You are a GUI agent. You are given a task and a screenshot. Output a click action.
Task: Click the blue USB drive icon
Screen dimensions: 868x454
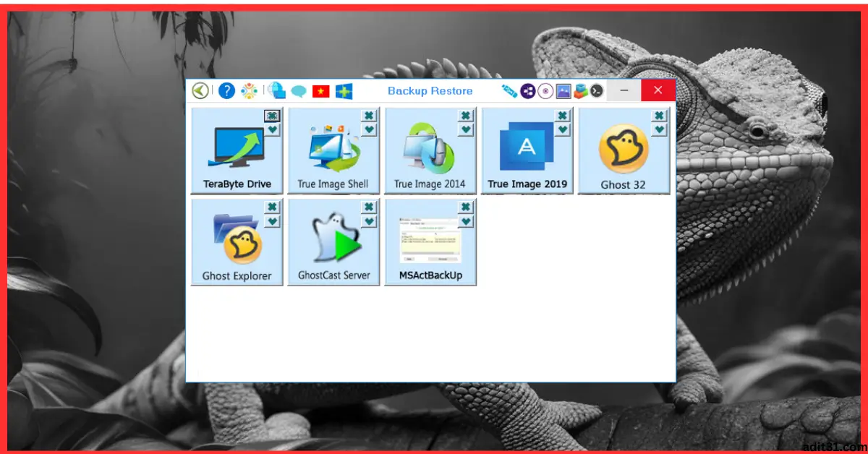pos(509,90)
